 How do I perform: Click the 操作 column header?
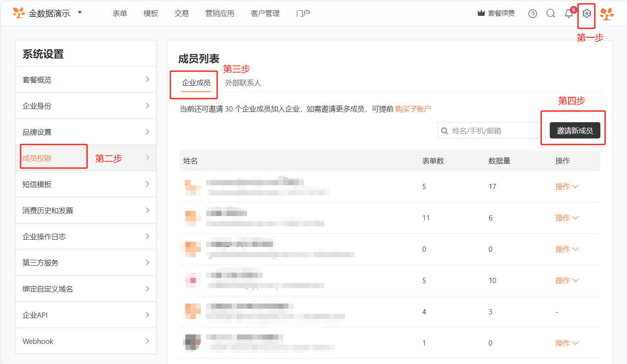[x=563, y=161]
